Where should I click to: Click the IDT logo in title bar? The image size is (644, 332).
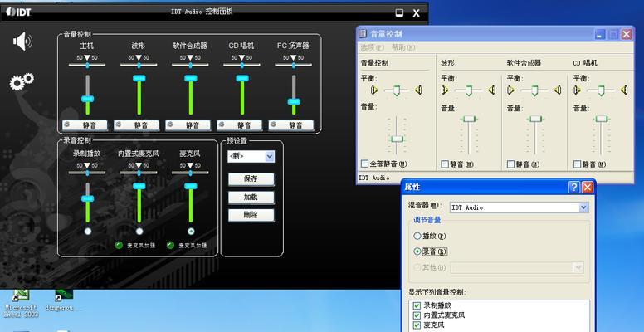click(18, 12)
